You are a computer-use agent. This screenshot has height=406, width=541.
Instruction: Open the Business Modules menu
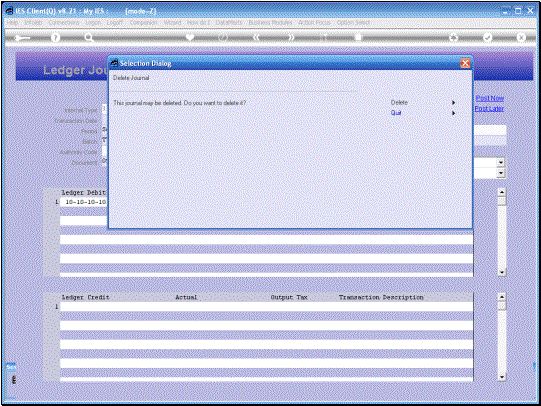coord(270,22)
